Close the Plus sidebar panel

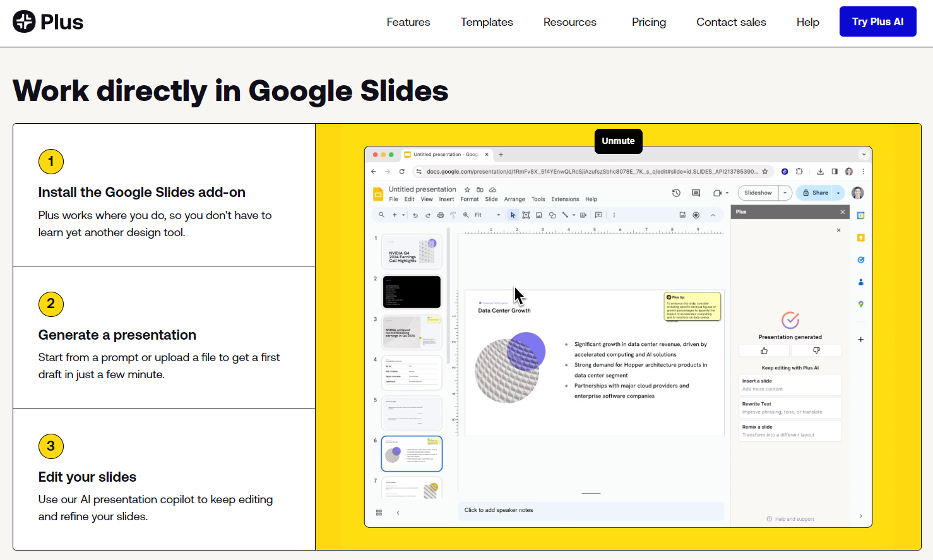pos(843,212)
